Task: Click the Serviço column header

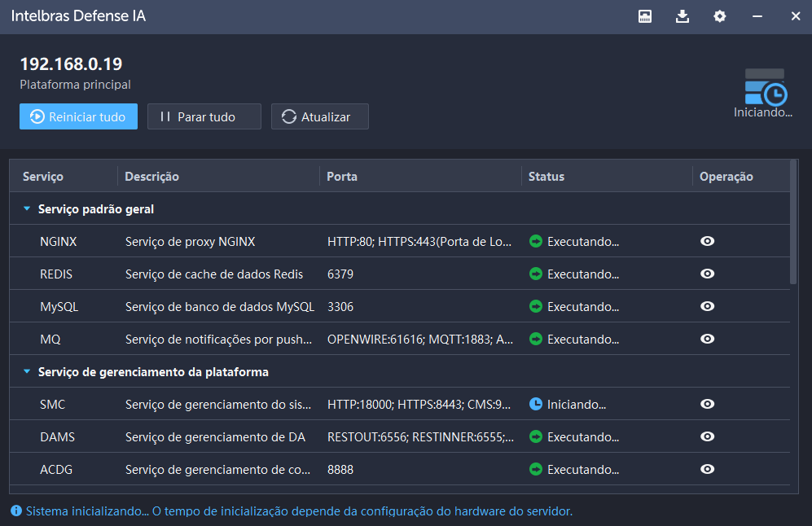Action: 43,177
